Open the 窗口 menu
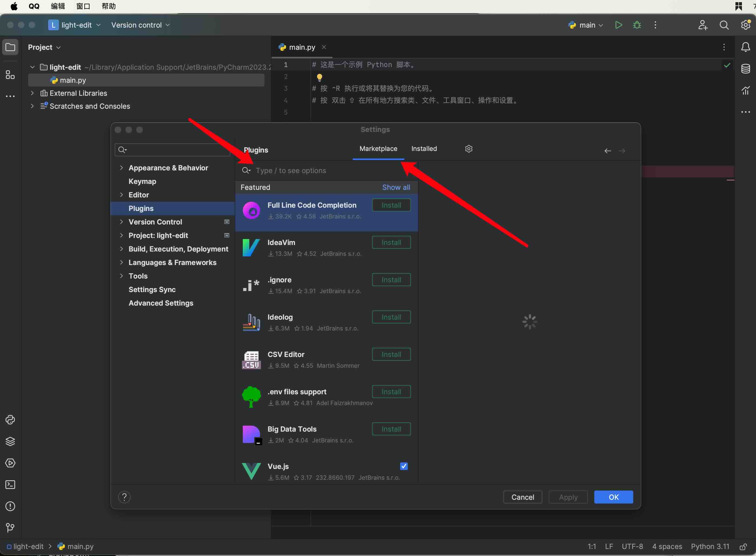 pos(83,6)
